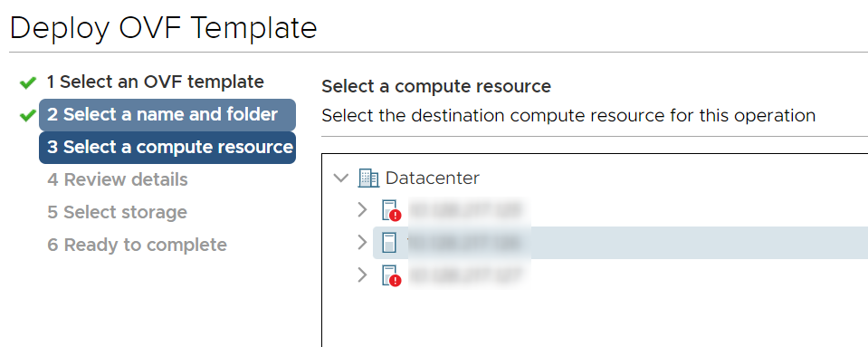
Task: Open the Select storage step
Action: 117,212
